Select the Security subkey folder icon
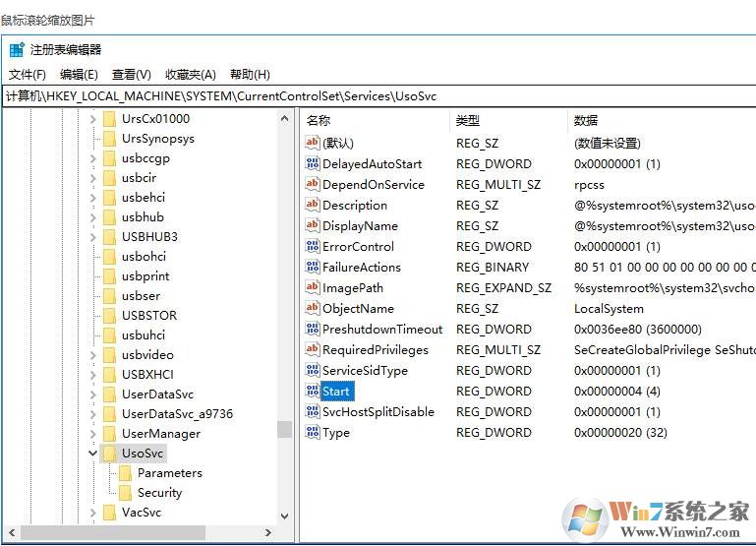 pyautogui.click(x=125, y=493)
